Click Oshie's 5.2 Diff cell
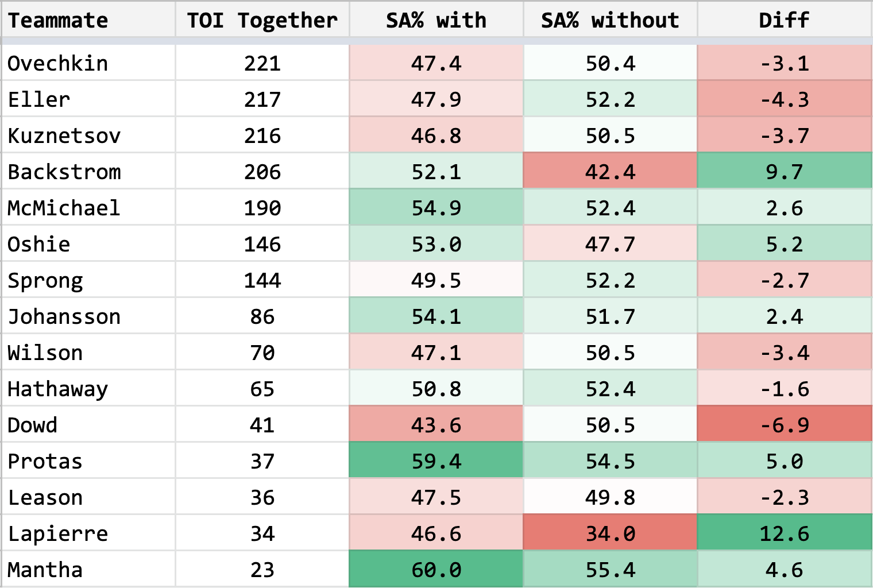873x588 pixels. point(784,244)
